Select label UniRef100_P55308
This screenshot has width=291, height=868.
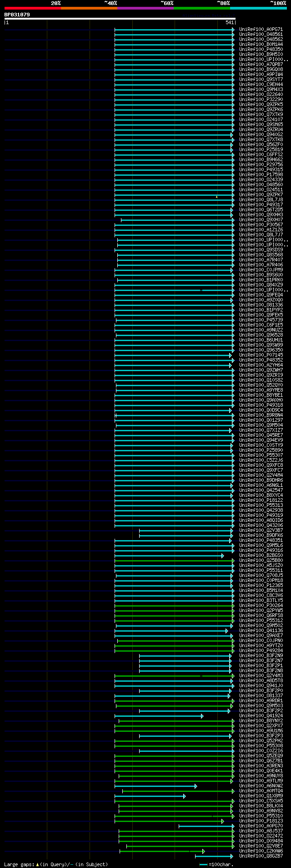(261, 746)
